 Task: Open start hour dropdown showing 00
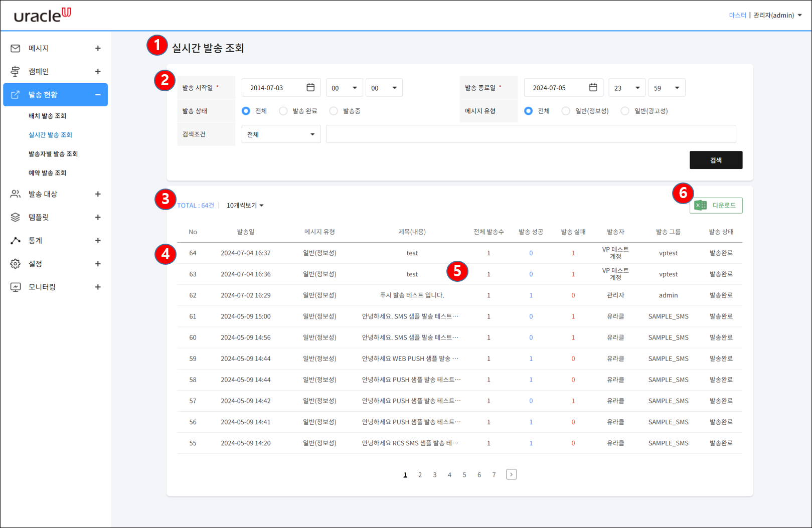tap(345, 88)
